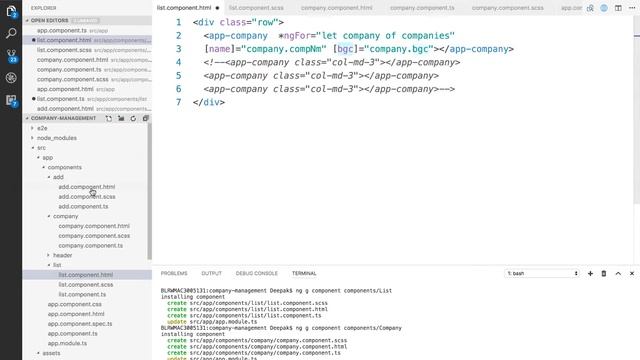Viewport: 640px width, 360px height.
Task: Select the TERMINAL panel tab
Action: (x=304, y=273)
